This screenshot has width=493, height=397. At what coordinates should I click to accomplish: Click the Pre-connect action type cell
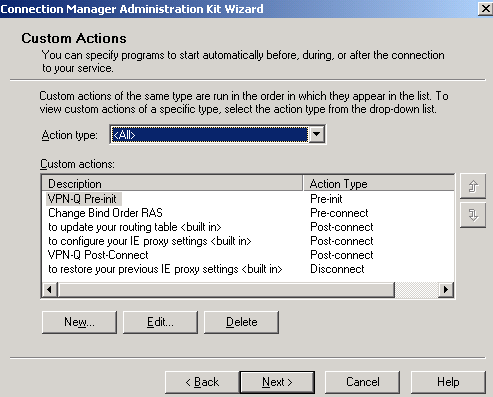(x=339, y=213)
